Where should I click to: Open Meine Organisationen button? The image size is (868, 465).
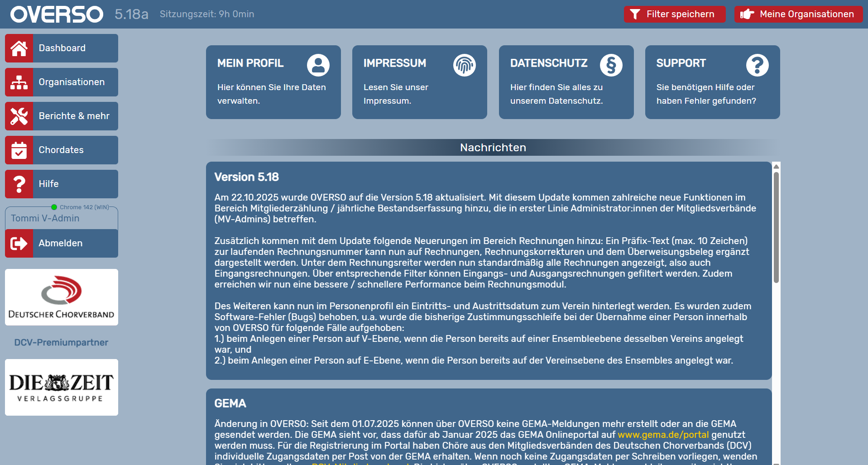798,14
